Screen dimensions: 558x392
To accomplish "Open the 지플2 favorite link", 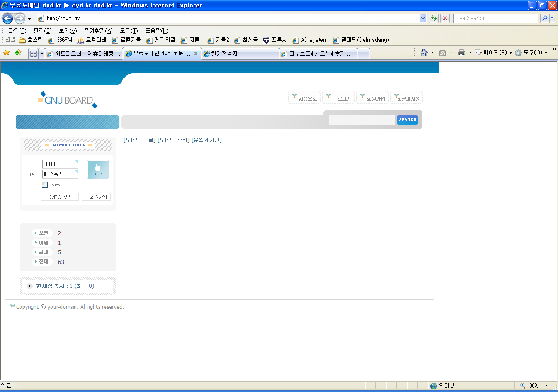I will pos(218,40).
